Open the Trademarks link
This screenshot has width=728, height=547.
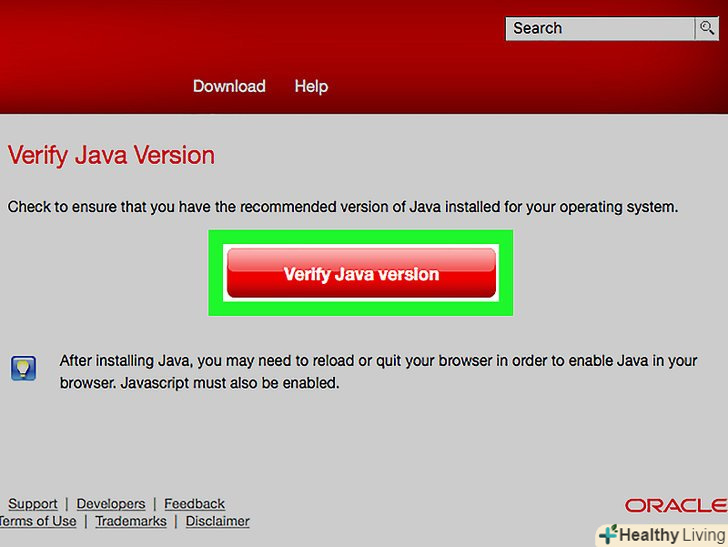click(131, 521)
